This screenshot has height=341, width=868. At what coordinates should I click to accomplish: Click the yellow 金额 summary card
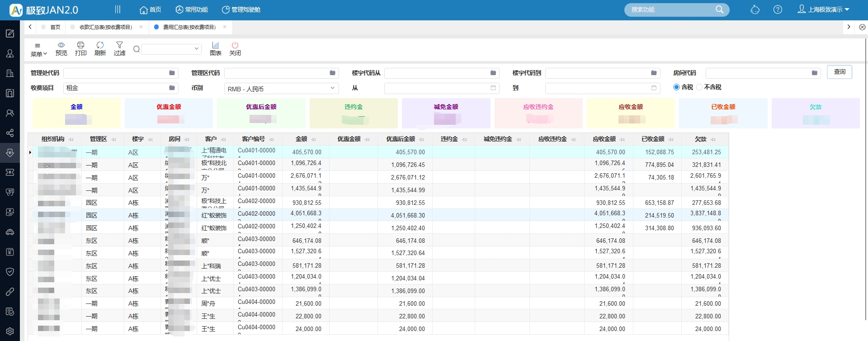(x=76, y=113)
